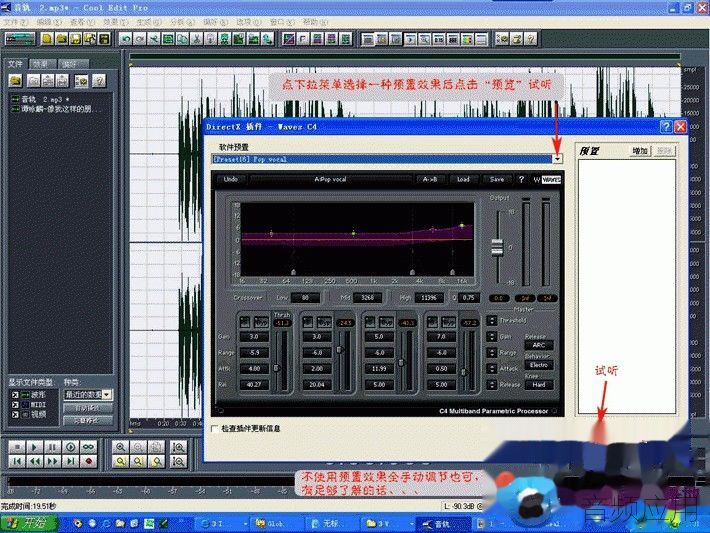Click the master Release stepper arrows
Viewport: 710px width, 533px height.
pos(492,384)
